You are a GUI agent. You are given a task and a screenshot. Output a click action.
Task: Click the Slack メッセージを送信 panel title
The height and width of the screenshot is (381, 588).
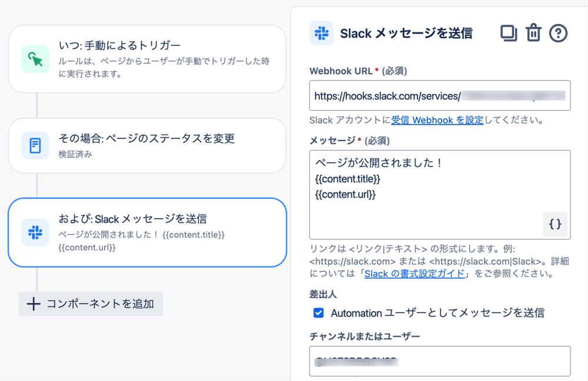tap(406, 34)
